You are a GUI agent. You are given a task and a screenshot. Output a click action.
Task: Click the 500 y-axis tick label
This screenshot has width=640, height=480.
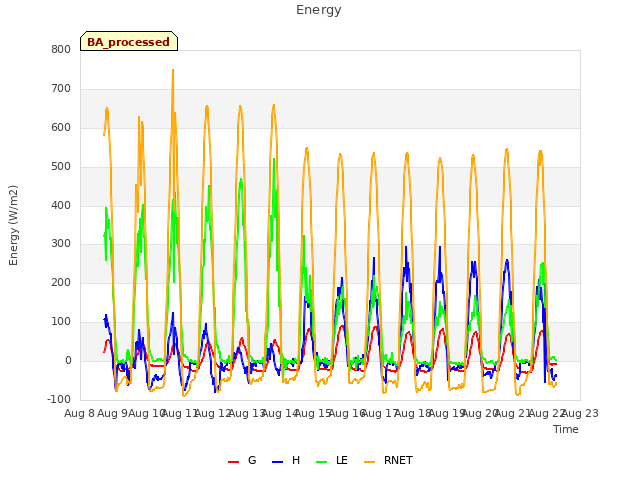(x=61, y=167)
